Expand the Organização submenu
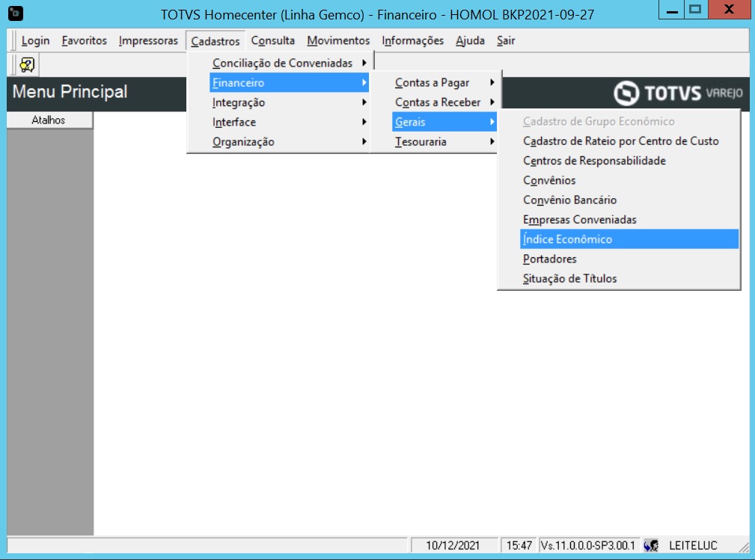Viewport: 755px width, 560px height. pos(290,142)
